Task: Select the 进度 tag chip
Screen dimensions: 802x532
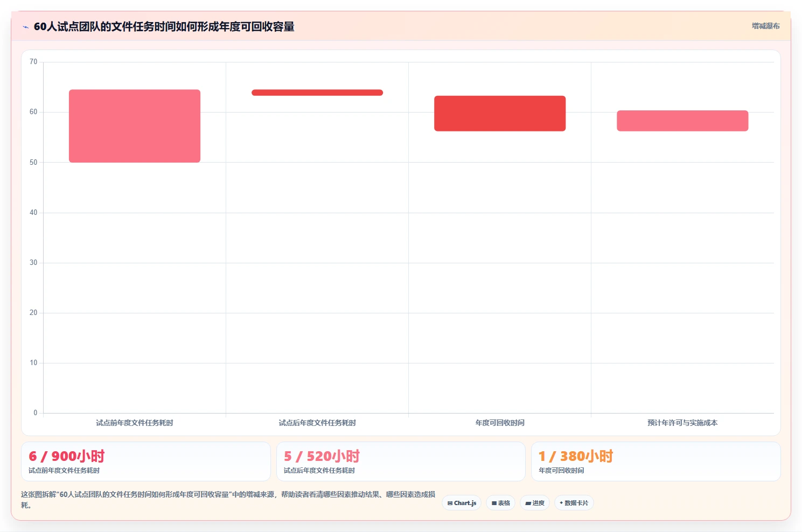Action: click(x=535, y=503)
